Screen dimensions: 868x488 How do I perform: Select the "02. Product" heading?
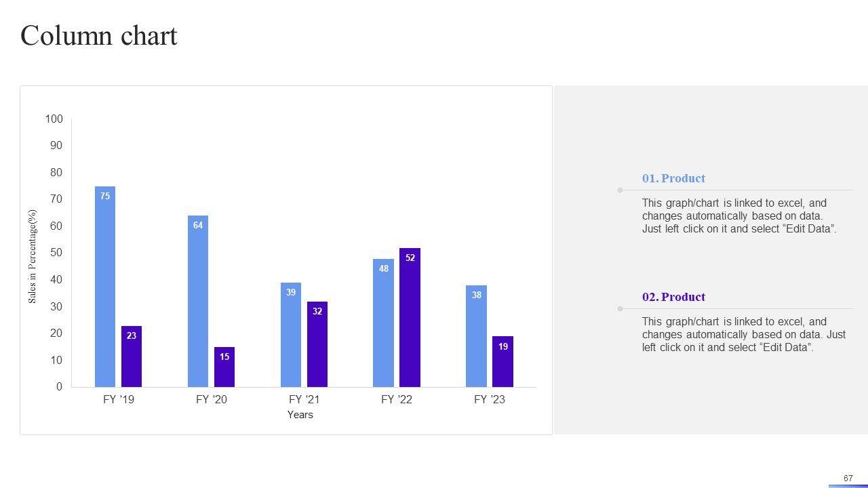673,297
